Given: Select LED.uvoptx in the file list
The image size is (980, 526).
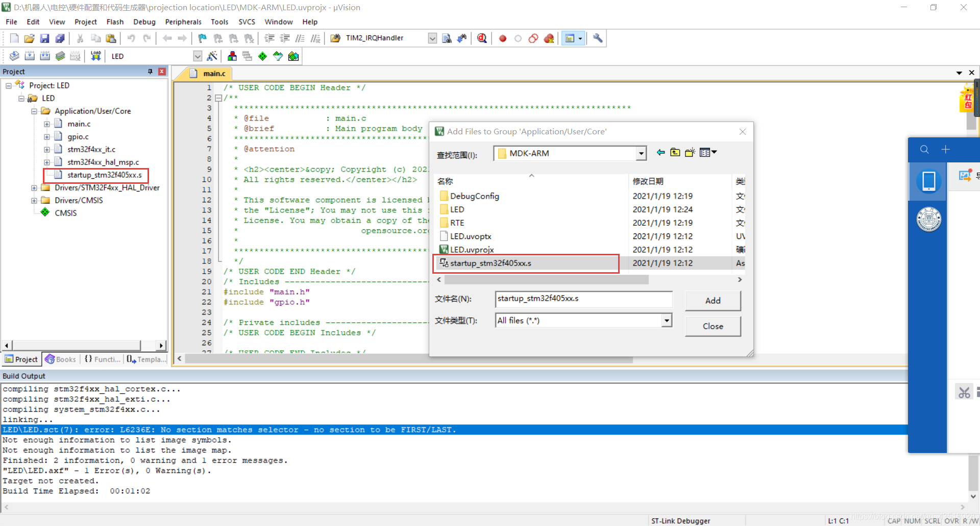Looking at the screenshot, I should click(465, 236).
